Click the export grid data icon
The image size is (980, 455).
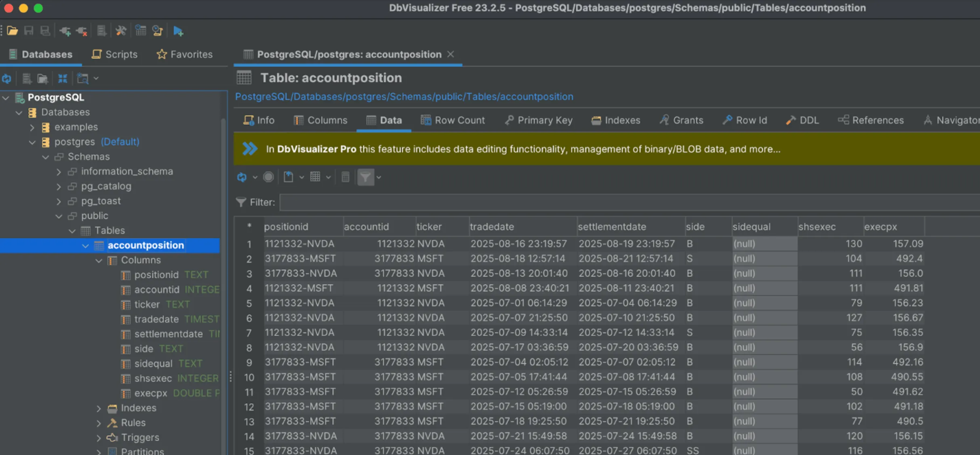click(289, 177)
